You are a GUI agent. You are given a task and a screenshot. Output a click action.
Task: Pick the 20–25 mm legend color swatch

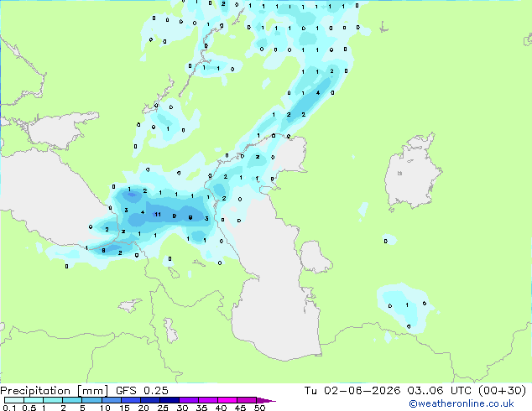(x=149, y=400)
